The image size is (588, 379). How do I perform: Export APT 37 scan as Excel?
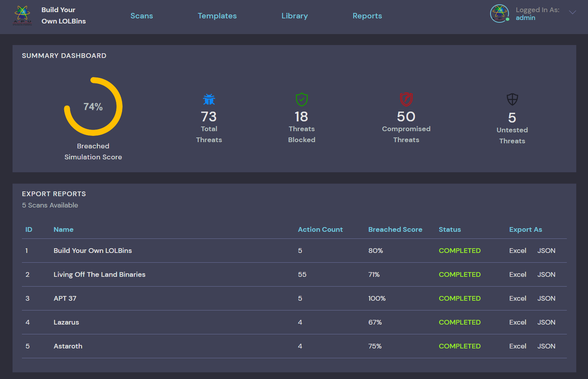(x=518, y=298)
